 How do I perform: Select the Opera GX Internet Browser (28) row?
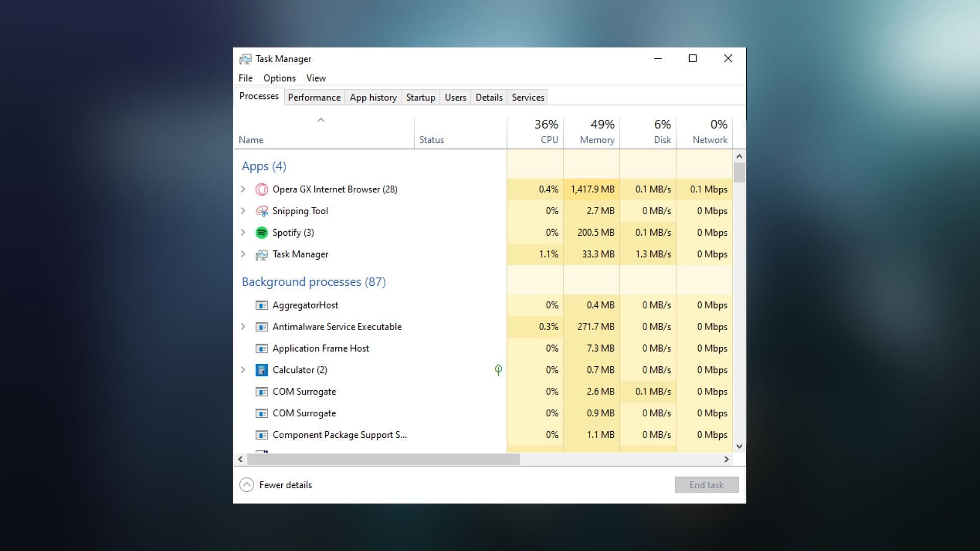483,189
